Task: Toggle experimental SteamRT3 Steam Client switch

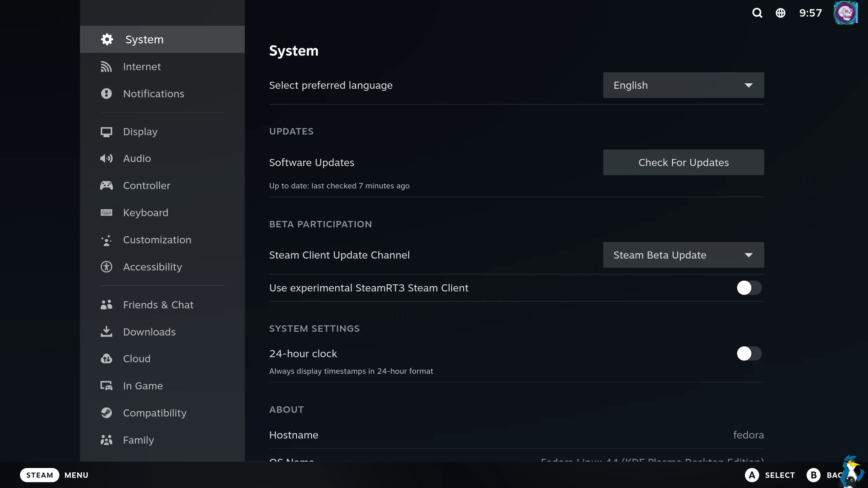Action: [749, 288]
